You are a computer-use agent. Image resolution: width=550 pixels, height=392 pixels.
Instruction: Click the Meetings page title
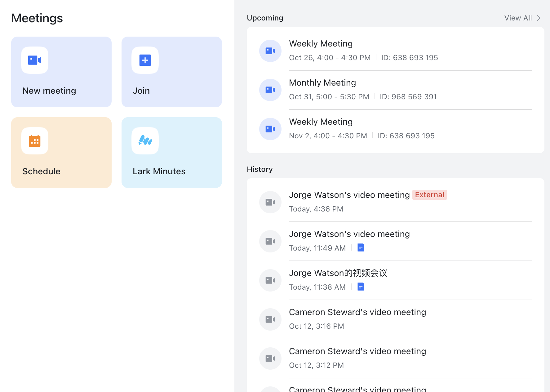[x=37, y=18]
